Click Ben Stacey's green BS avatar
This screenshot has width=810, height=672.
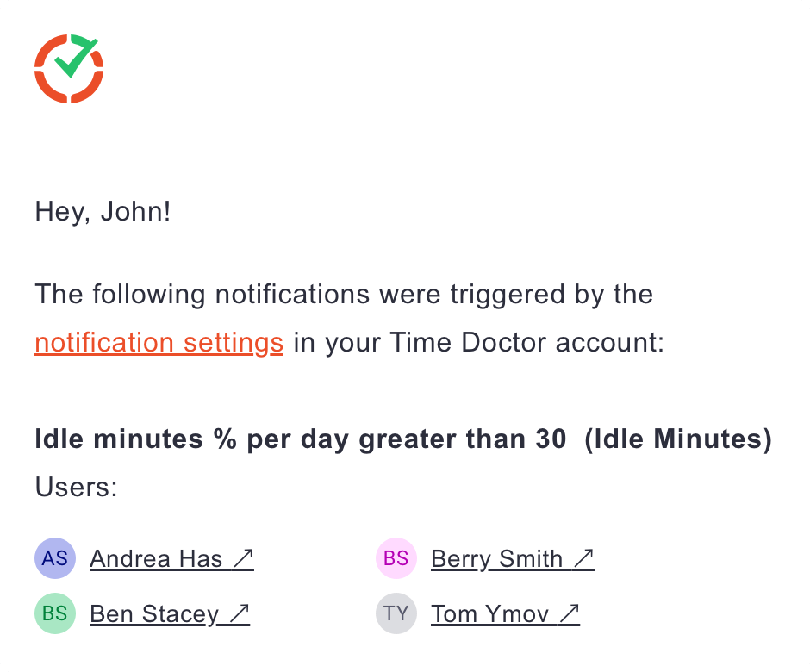click(55, 614)
